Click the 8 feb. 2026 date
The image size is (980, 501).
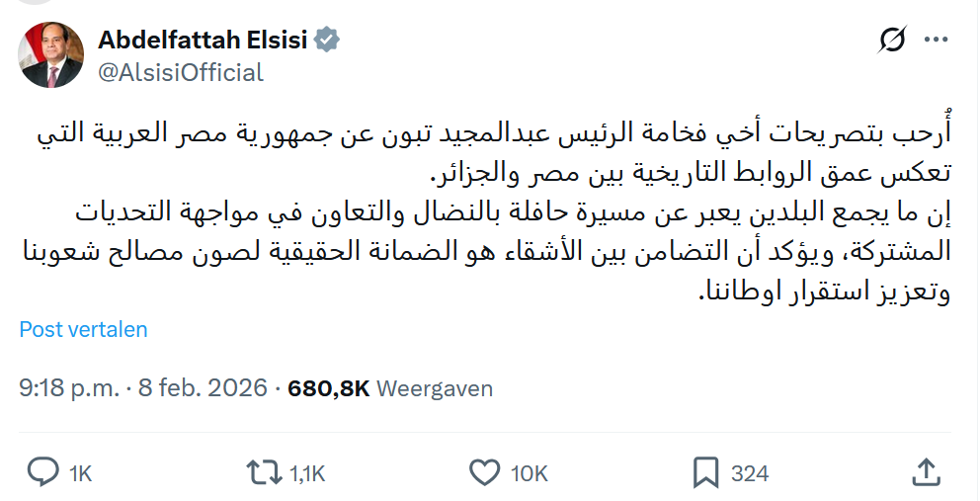[203, 388]
